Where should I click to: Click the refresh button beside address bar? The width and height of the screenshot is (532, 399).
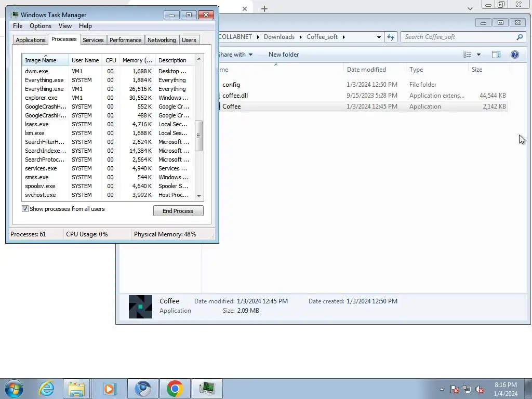click(x=391, y=37)
